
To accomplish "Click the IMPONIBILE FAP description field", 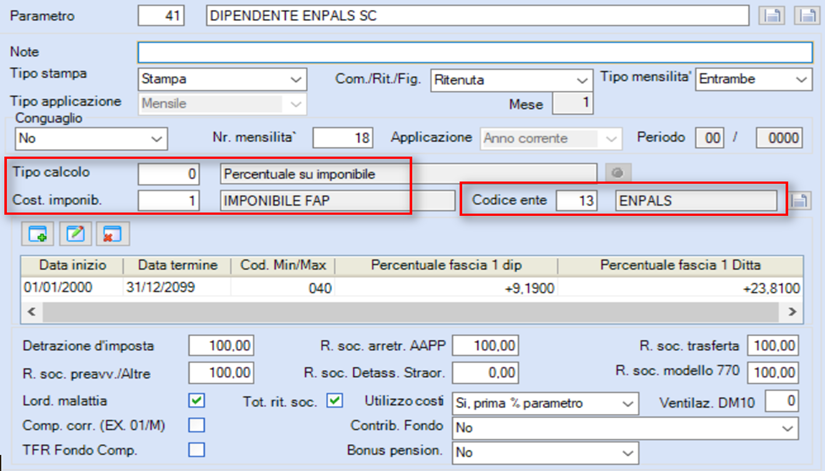I will [337, 201].
